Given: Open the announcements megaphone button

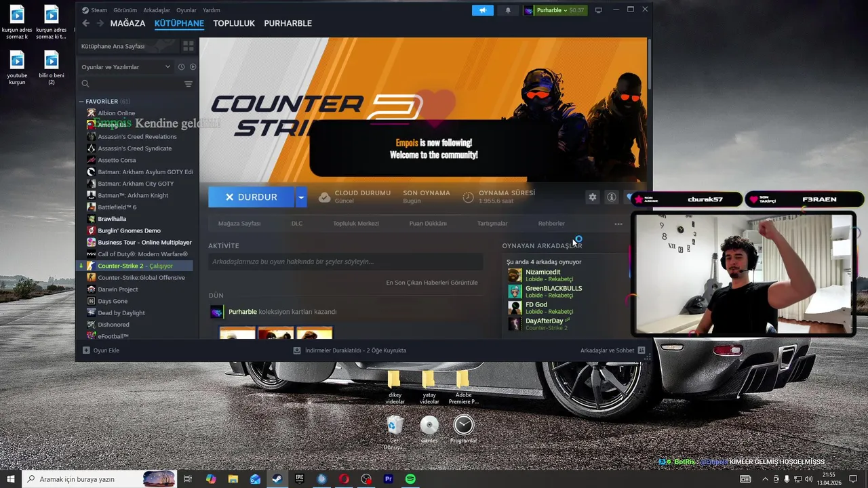Looking at the screenshot, I should tap(483, 10).
